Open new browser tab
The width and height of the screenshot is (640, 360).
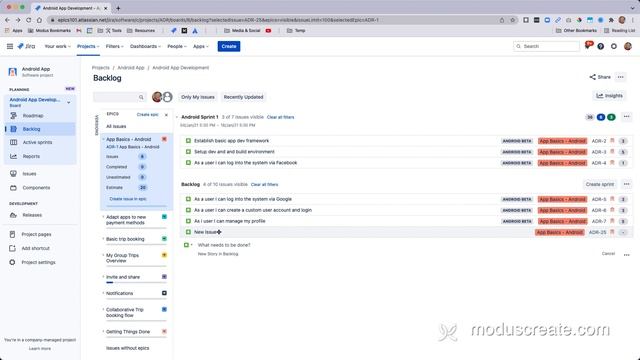[x=118, y=8]
